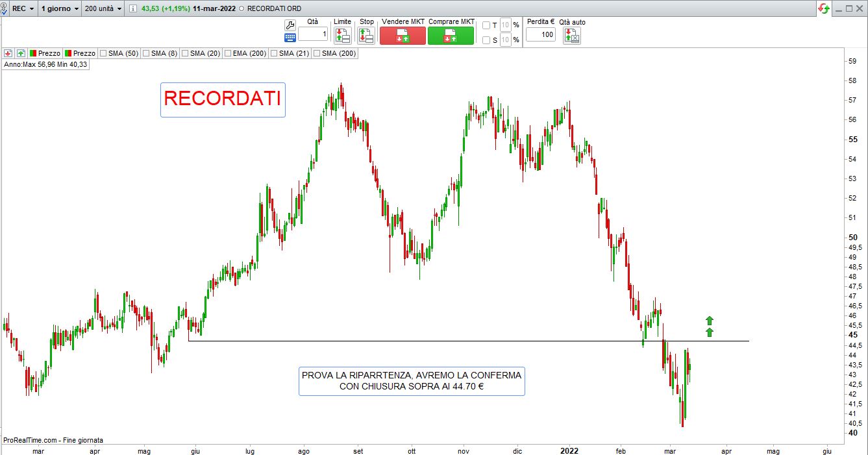This screenshot has height=455, width=868.
Task: Tick the S percent checkbox
Action: pyautogui.click(x=486, y=40)
